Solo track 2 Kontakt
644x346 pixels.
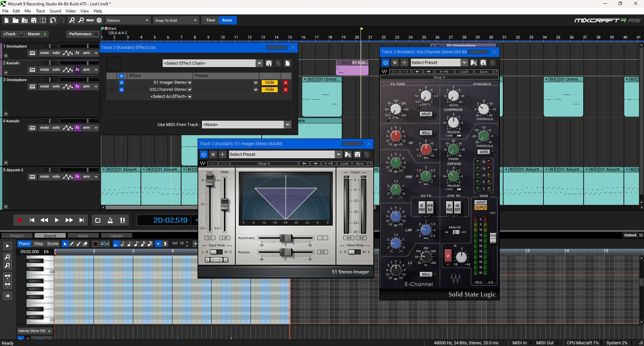(56, 70)
